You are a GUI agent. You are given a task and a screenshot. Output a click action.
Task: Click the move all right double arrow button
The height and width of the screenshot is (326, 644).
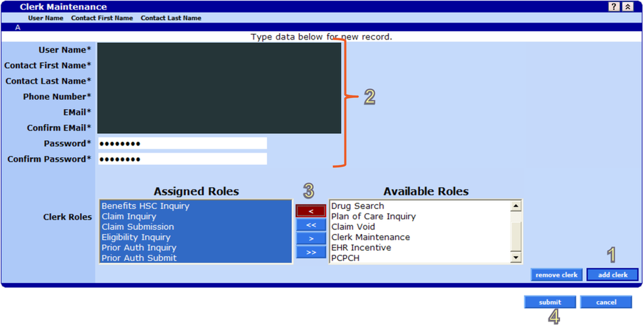click(x=311, y=252)
